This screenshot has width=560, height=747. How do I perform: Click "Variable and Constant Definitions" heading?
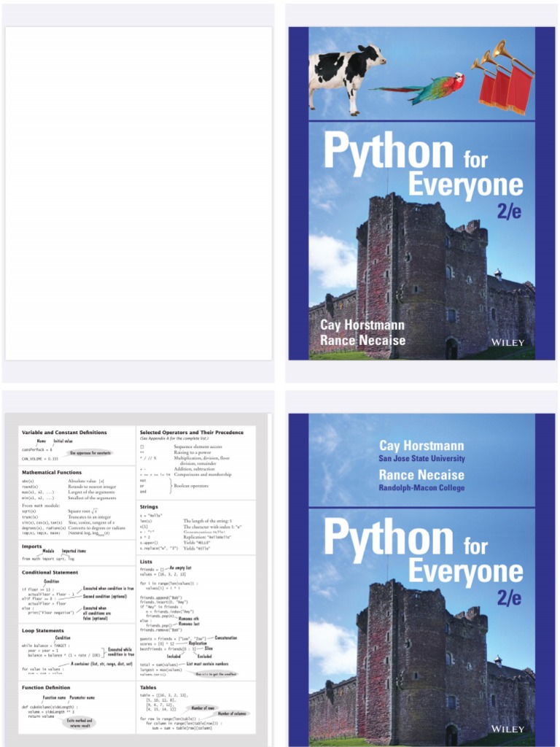(64, 433)
